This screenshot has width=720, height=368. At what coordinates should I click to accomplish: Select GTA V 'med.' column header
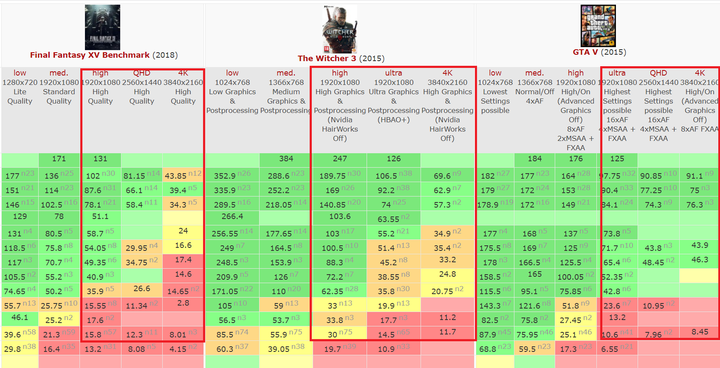[x=534, y=73]
